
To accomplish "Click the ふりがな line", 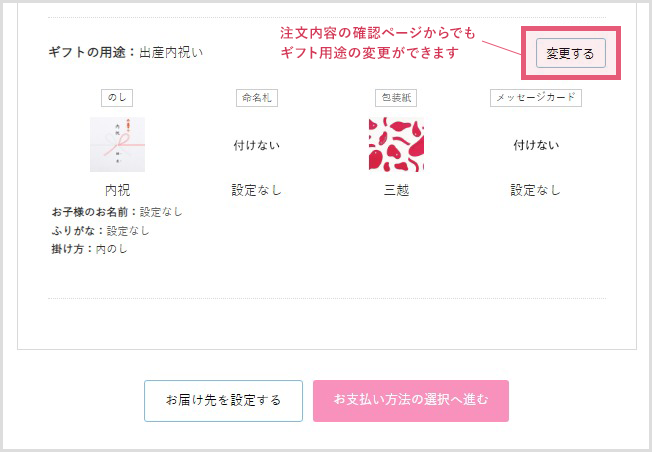I will click(99, 230).
